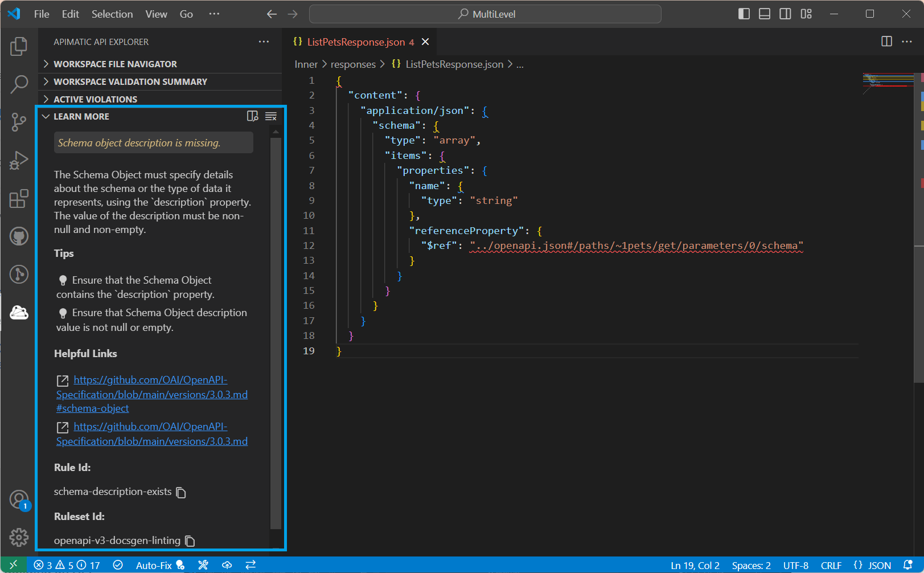
Task: Change end of line sequence CRLF
Action: pos(831,565)
